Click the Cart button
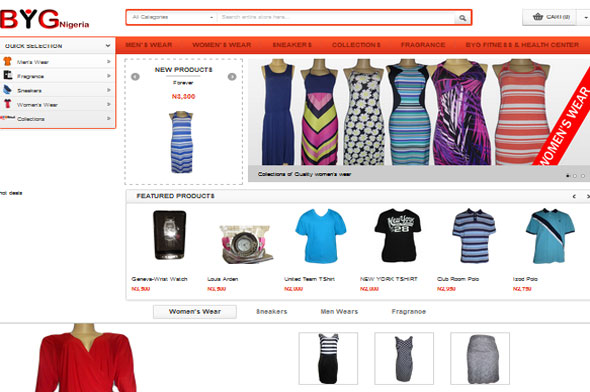The height and width of the screenshot is (392, 590). tap(549, 17)
